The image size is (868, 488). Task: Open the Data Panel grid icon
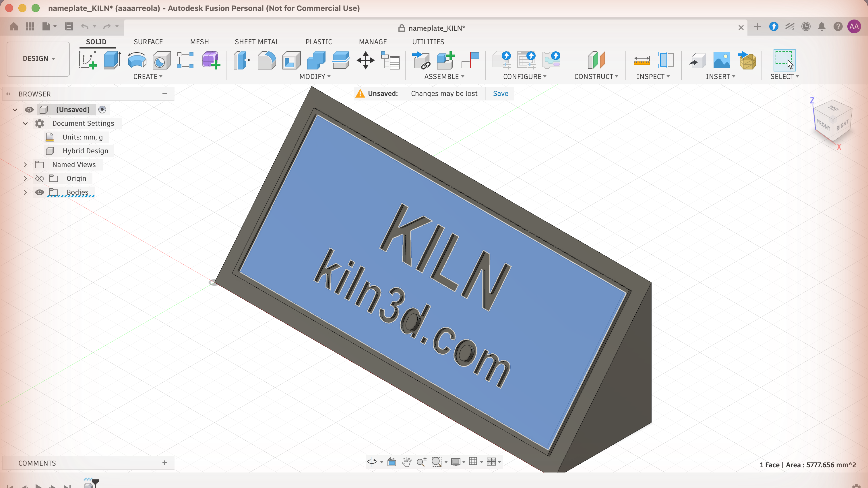(30, 26)
